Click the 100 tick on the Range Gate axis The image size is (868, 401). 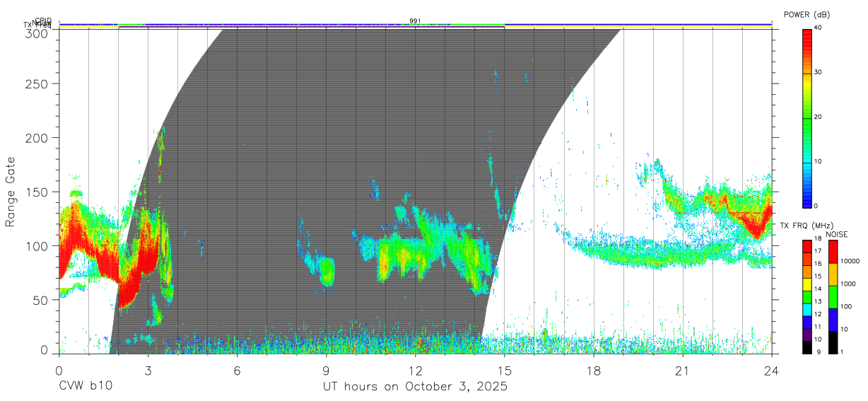pyautogui.click(x=38, y=245)
